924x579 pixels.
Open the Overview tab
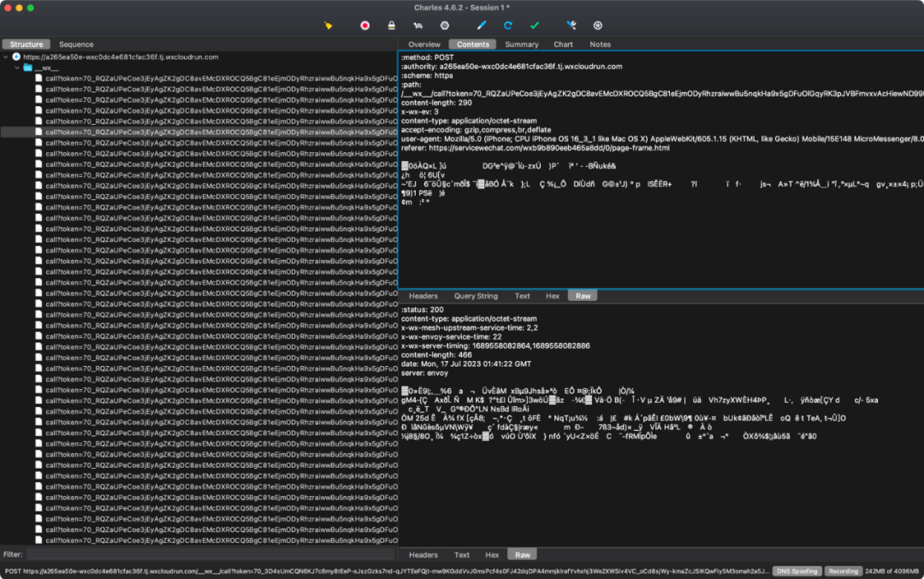pos(424,44)
